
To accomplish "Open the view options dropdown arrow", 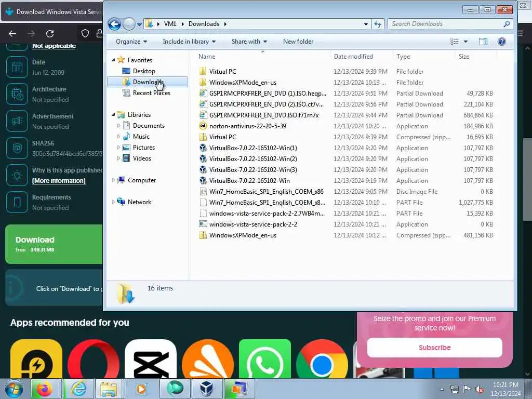I will click(466, 42).
